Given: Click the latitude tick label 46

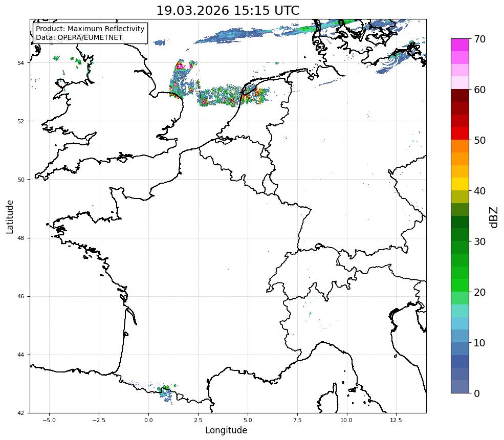Looking at the screenshot, I should (x=20, y=296).
